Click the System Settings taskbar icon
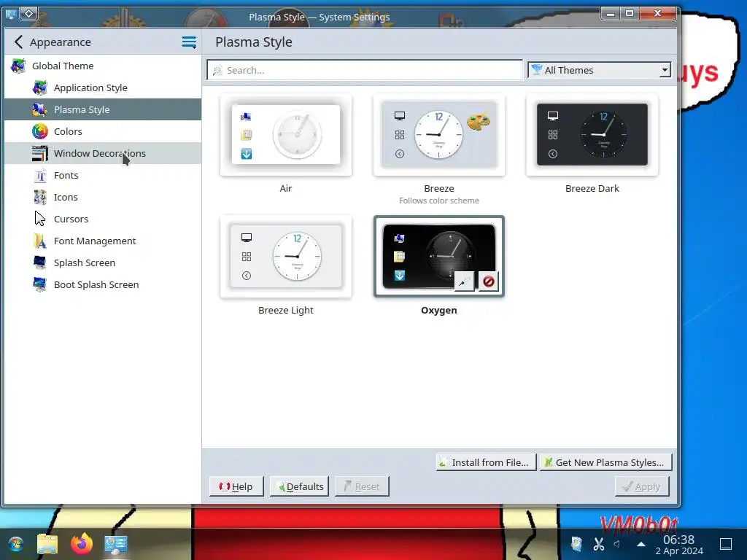 pyautogui.click(x=116, y=544)
